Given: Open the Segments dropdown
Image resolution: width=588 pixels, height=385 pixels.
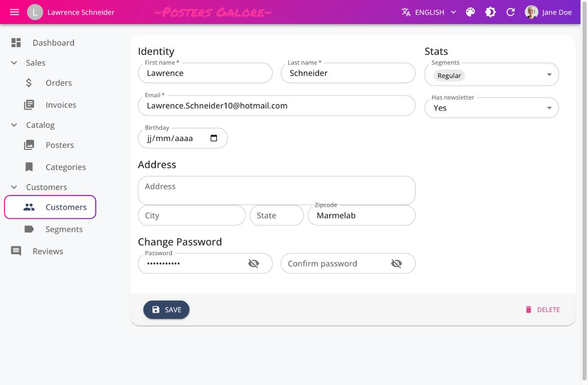Looking at the screenshot, I should pyautogui.click(x=549, y=75).
